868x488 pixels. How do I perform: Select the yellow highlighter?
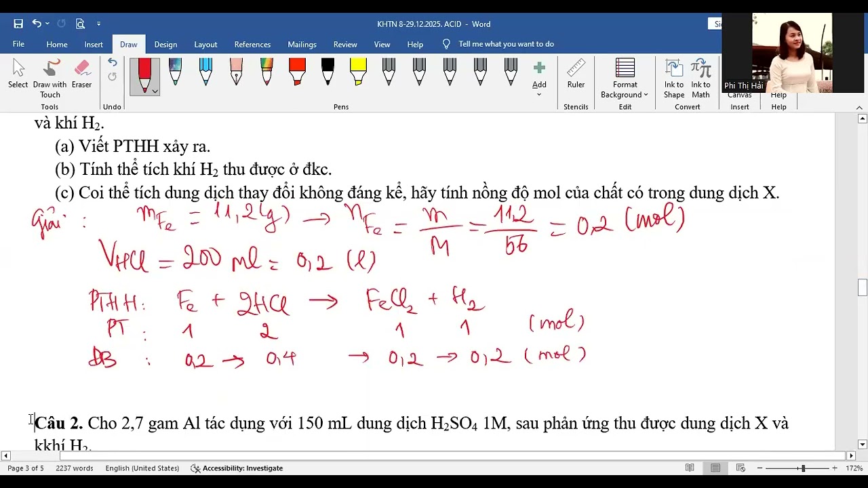358,72
